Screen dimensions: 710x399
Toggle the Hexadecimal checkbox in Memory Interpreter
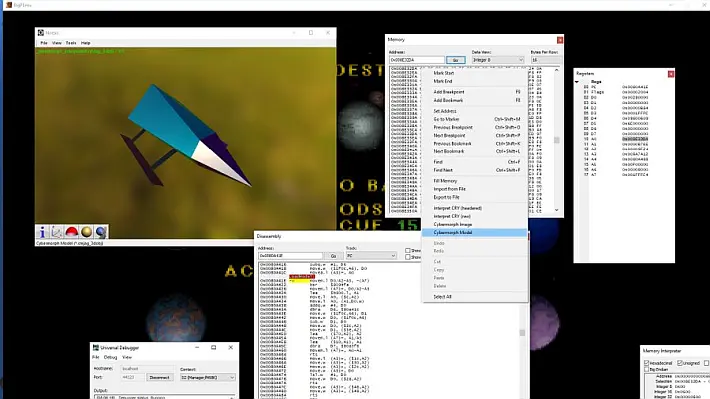coord(647,363)
